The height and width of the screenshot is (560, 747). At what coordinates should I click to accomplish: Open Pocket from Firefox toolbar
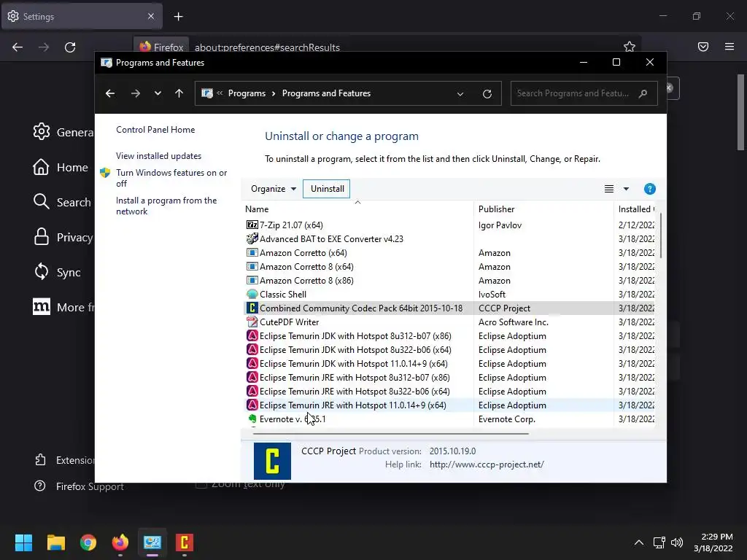point(703,47)
